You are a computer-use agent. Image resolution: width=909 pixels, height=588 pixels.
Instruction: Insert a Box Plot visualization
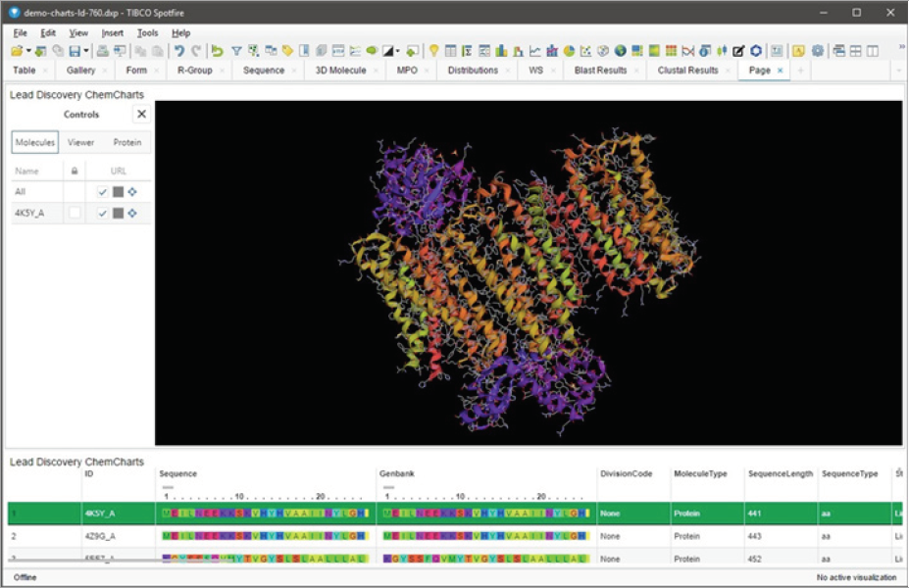coord(722,51)
